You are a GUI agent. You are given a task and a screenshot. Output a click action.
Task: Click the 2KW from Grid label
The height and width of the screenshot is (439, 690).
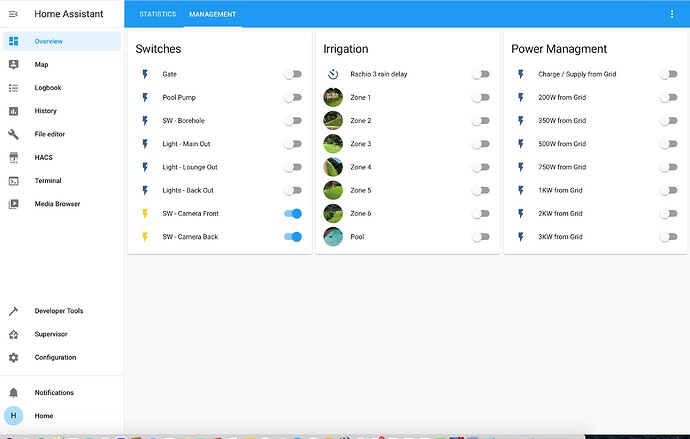coord(560,214)
